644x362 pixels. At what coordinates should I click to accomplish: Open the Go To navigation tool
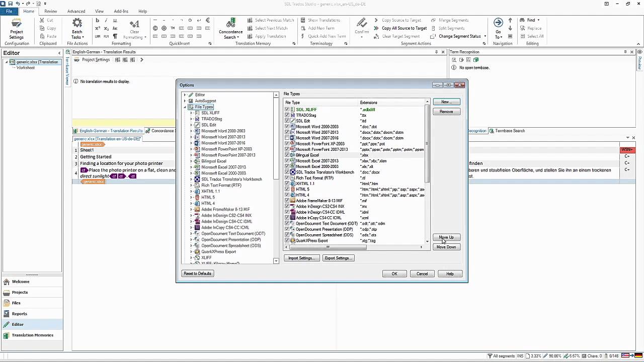(498, 29)
